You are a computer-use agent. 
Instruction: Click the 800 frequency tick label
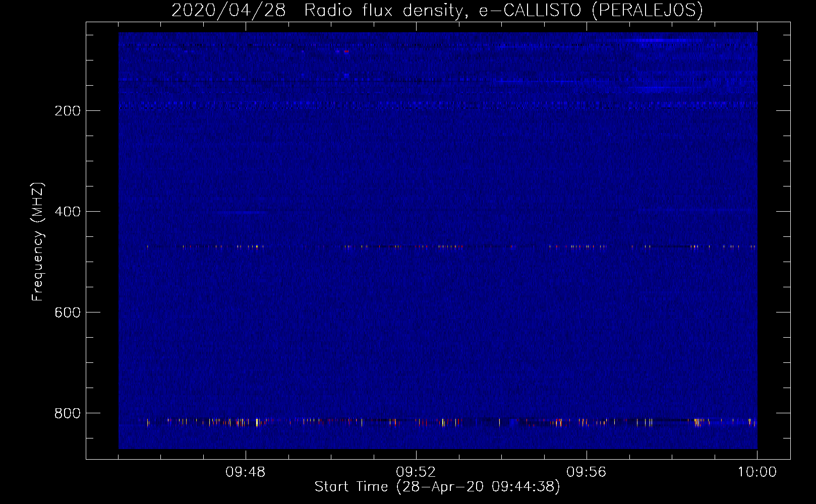pos(68,413)
